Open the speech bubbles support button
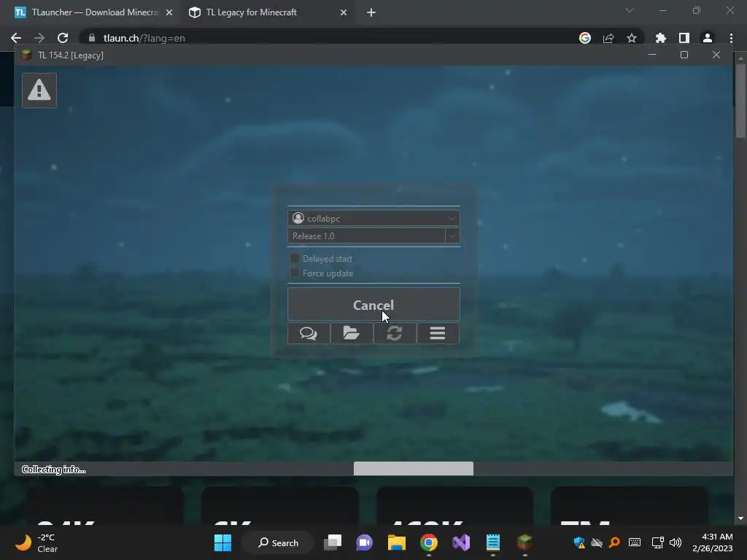747x560 pixels. tap(309, 333)
